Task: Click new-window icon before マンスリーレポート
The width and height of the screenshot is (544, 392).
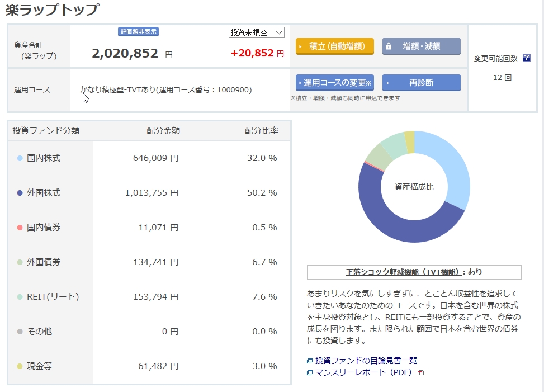Action: pos(310,373)
